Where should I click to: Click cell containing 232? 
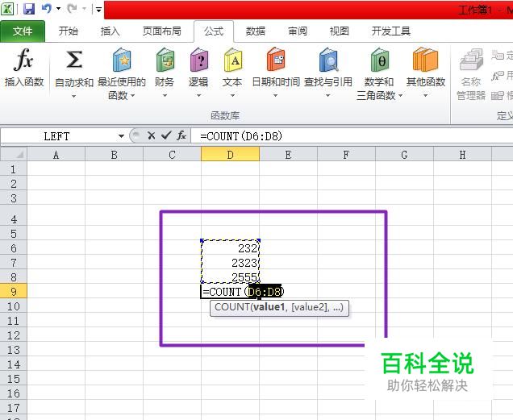(231, 248)
